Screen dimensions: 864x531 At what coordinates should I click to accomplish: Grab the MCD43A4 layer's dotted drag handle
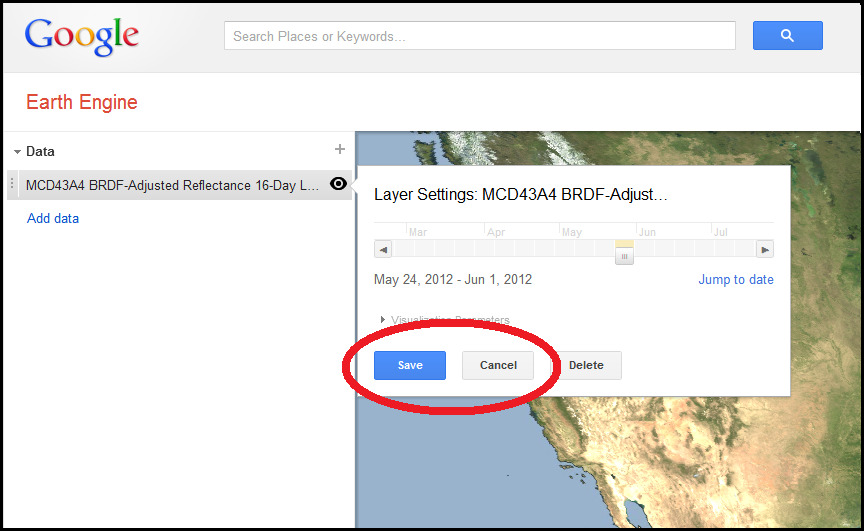[12, 185]
